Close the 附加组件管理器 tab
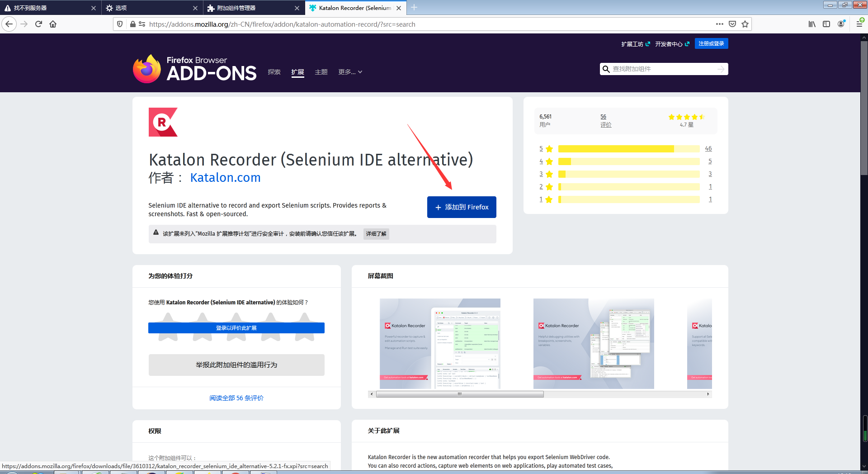Image resolution: width=868 pixels, height=474 pixels. click(297, 8)
